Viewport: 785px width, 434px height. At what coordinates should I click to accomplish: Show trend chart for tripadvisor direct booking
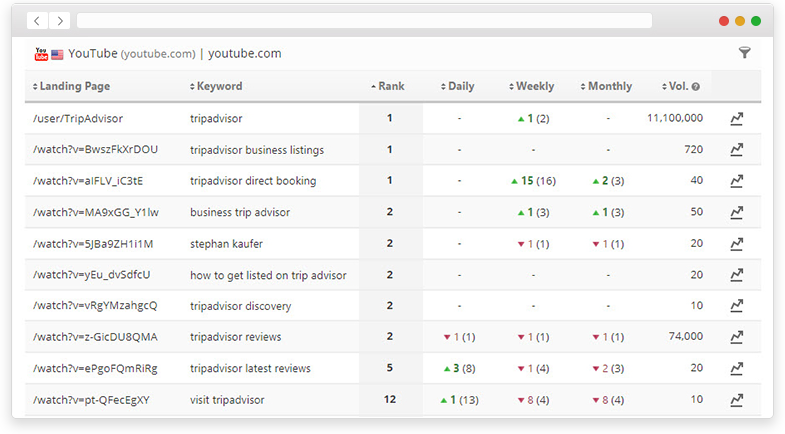point(737,181)
